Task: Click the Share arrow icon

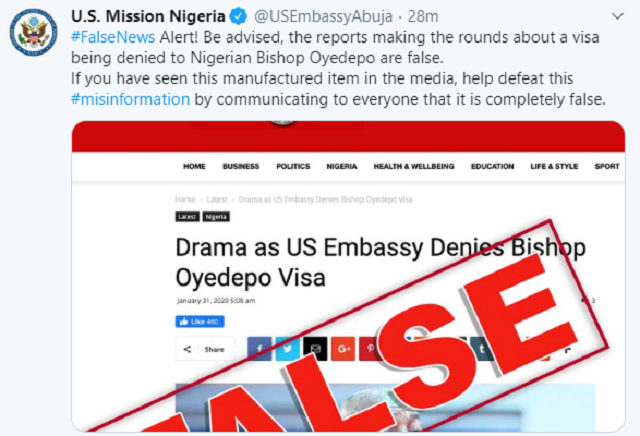Action: click(x=187, y=349)
